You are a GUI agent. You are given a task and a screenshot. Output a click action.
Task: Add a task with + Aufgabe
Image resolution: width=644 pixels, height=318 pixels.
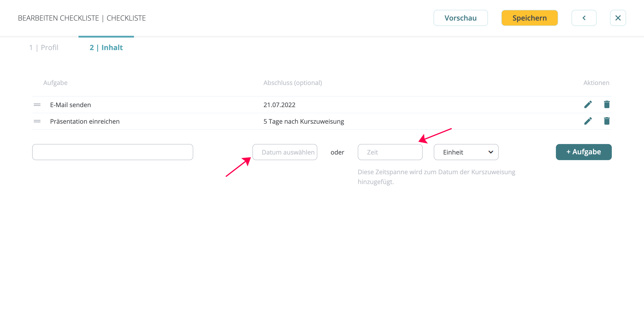583,152
